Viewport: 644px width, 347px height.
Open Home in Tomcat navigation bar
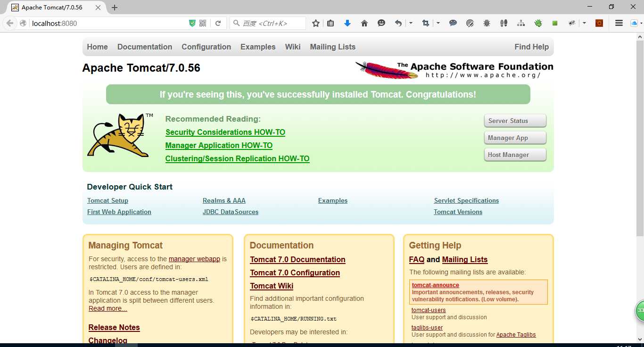coord(97,47)
